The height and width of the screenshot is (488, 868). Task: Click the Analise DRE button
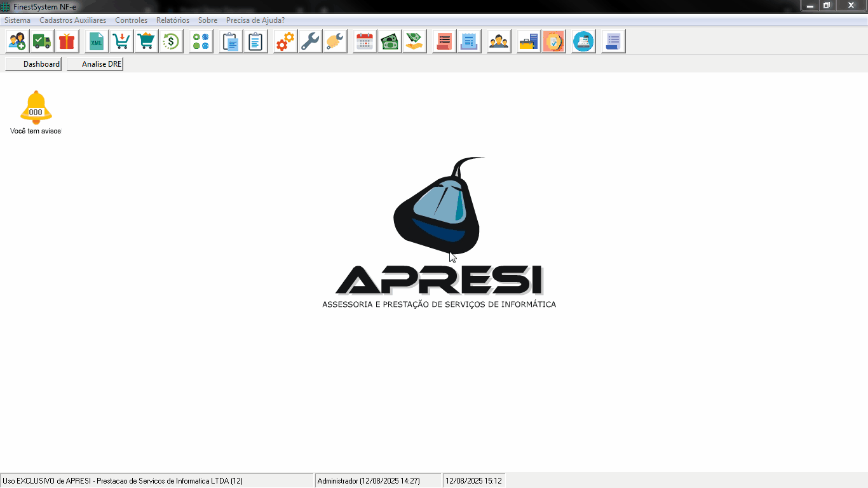point(95,64)
